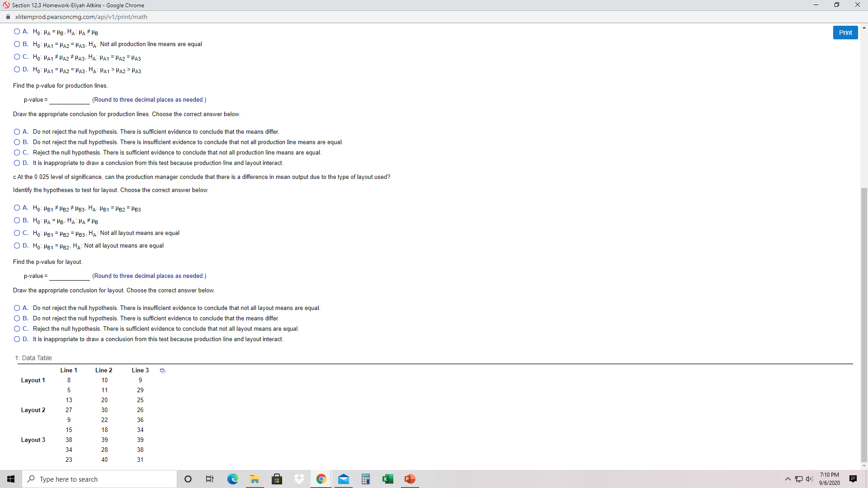Screen dimensions: 868x488
Task: Open PowerPoint from the taskbar
Action: [410, 479]
